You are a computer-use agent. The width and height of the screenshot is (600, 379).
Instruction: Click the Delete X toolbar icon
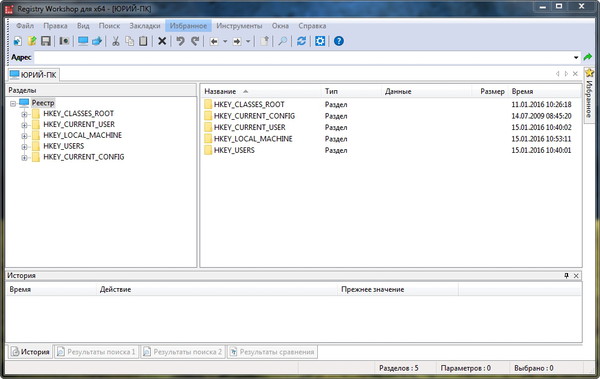(x=162, y=41)
